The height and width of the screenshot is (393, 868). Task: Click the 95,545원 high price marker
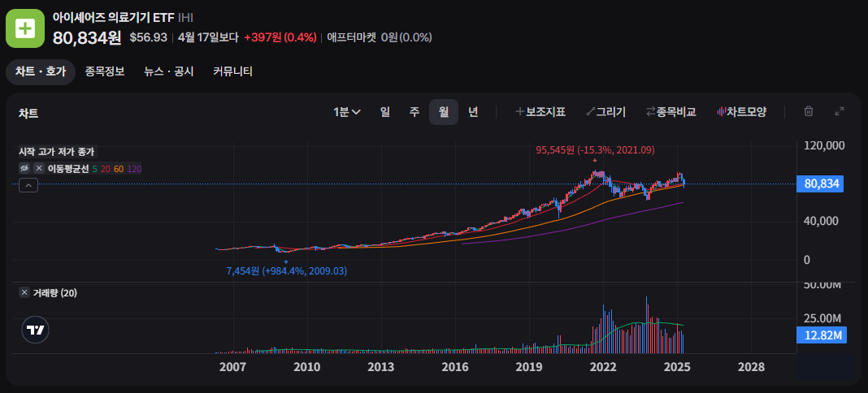pos(596,149)
